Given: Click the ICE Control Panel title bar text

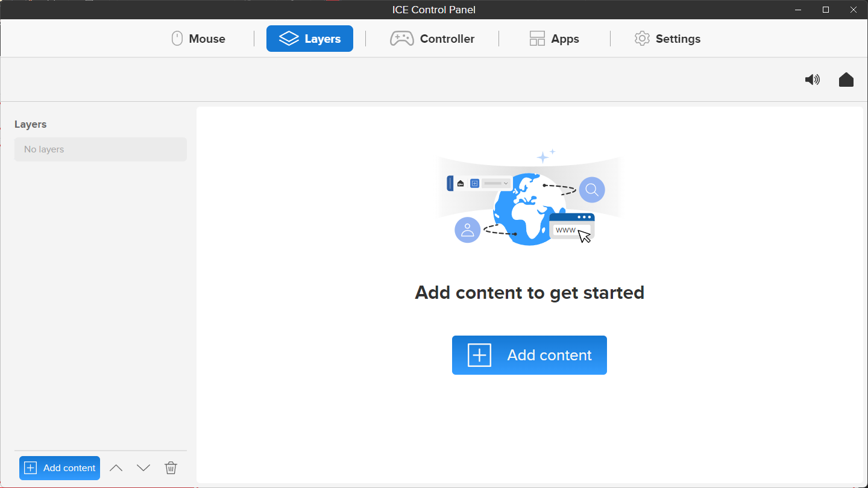Looking at the screenshot, I should (434, 10).
